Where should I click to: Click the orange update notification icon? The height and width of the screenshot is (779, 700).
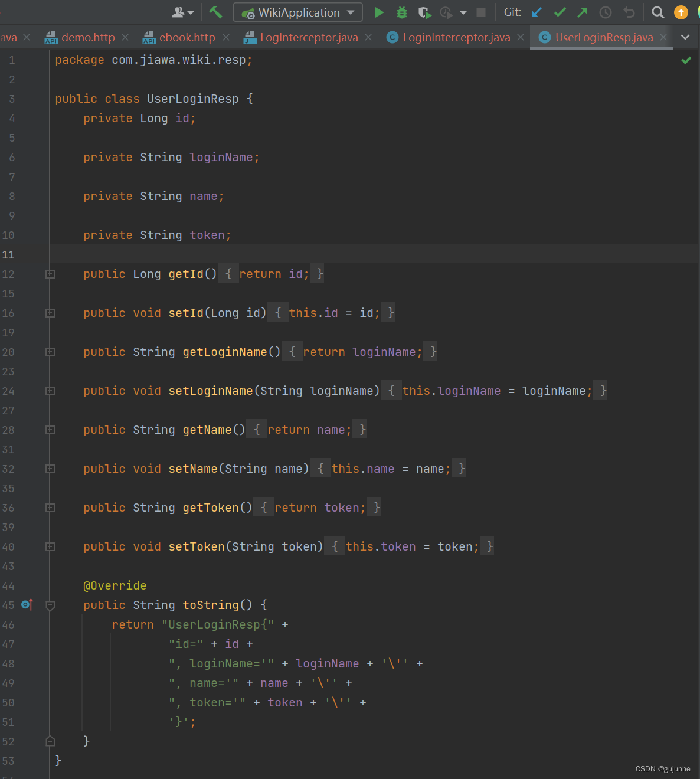click(681, 12)
